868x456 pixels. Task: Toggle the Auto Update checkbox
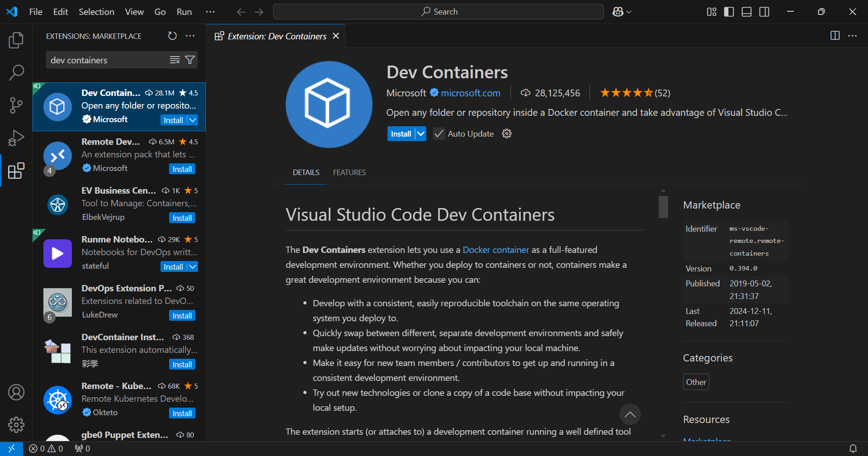439,133
